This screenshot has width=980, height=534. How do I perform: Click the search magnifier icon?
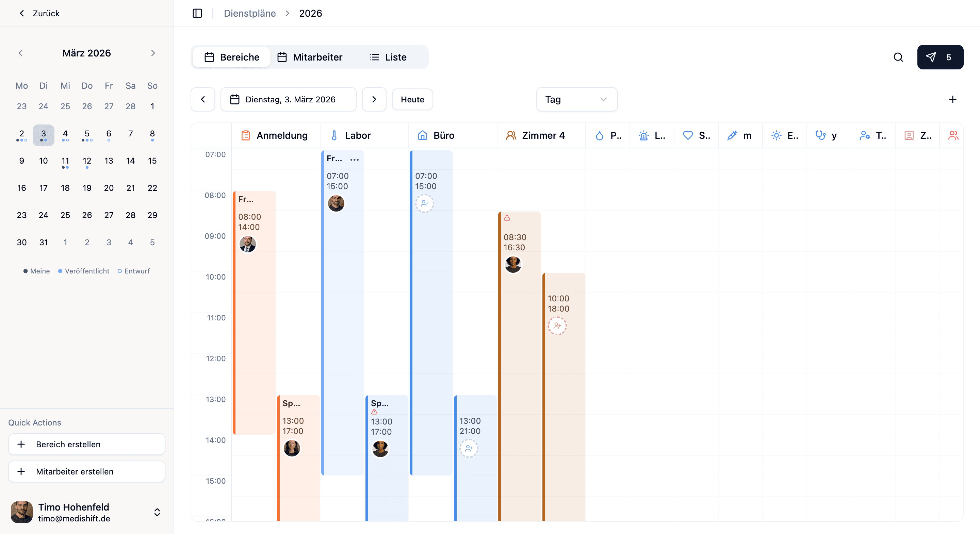pos(898,57)
